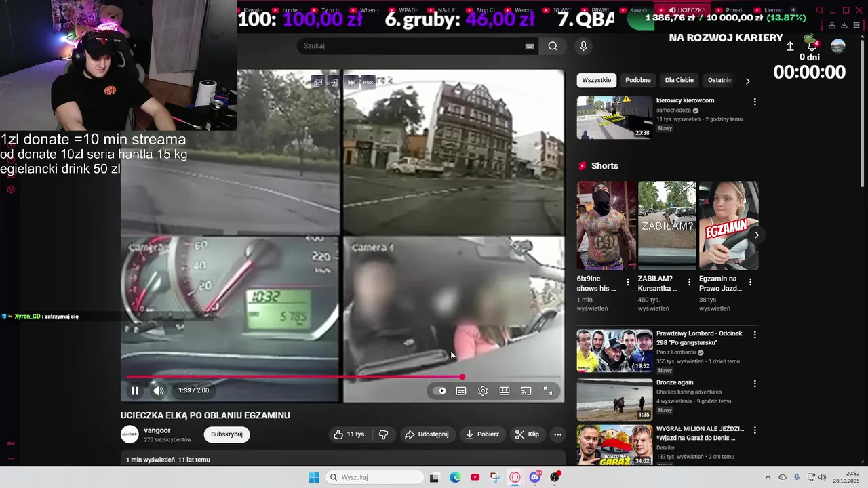
Task: Open options for Prawdziwy Lombard video
Action: click(755, 335)
